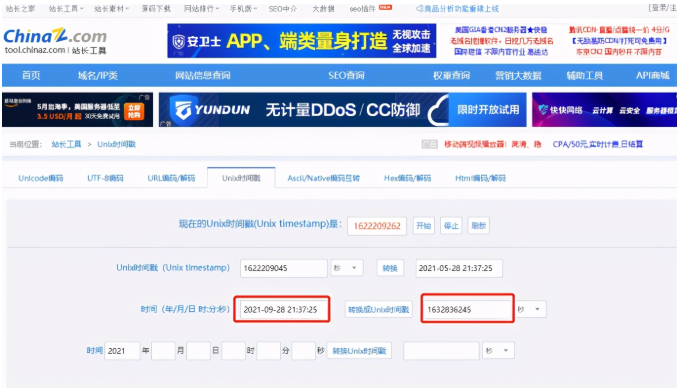Click the empty 时 hour field
Image resolution: width=677 pixels, height=388 pixels.
(234, 351)
